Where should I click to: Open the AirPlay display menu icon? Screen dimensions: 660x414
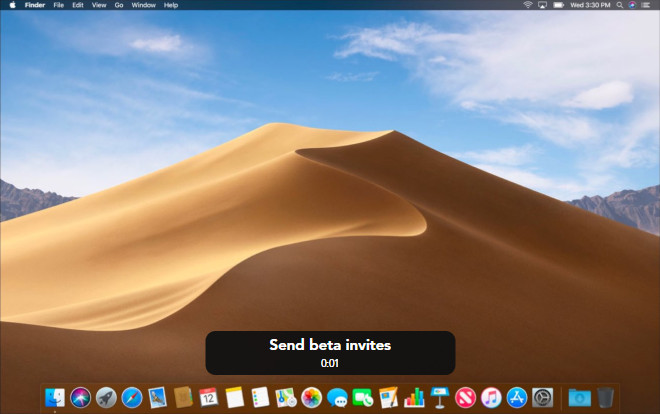(543, 5)
